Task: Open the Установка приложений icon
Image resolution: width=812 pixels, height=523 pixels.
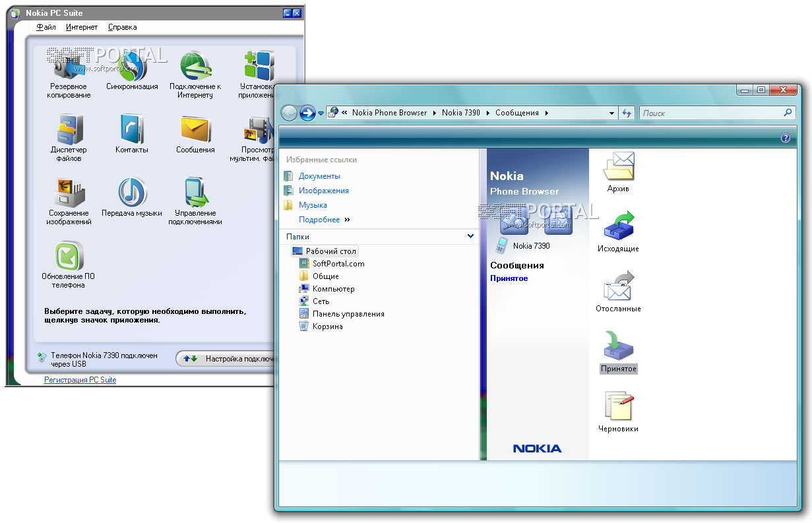Action: point(258,67)
